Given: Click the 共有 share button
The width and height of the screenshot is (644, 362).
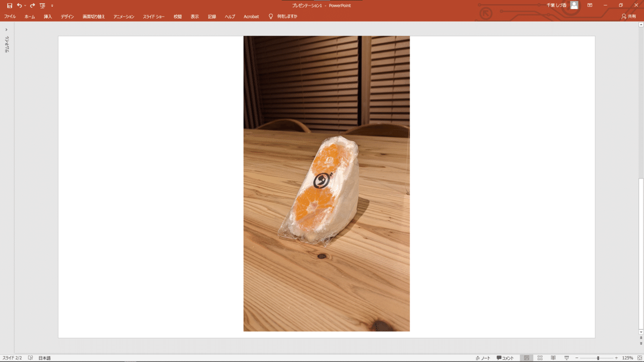Looking at the screenshot, I should (x=628, y=17).
